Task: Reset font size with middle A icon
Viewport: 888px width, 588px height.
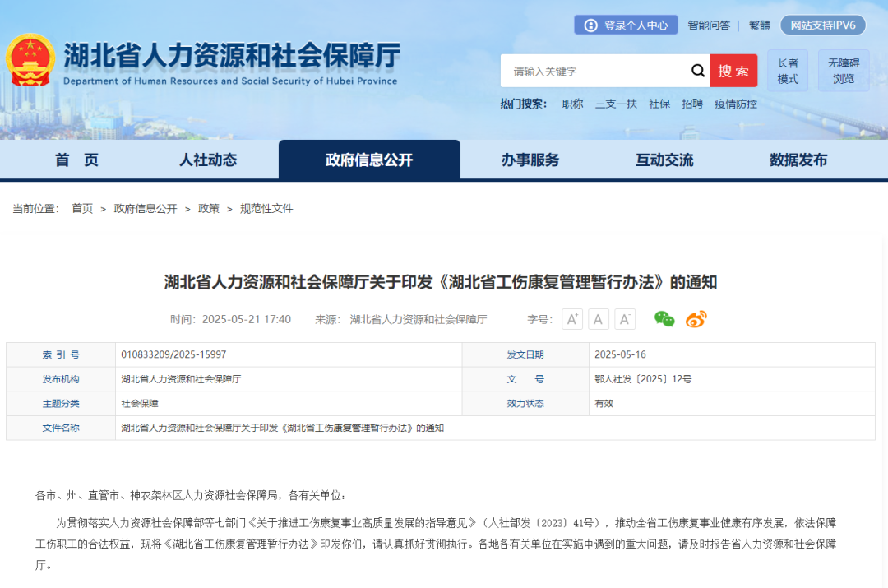Action: click(599, 319)
